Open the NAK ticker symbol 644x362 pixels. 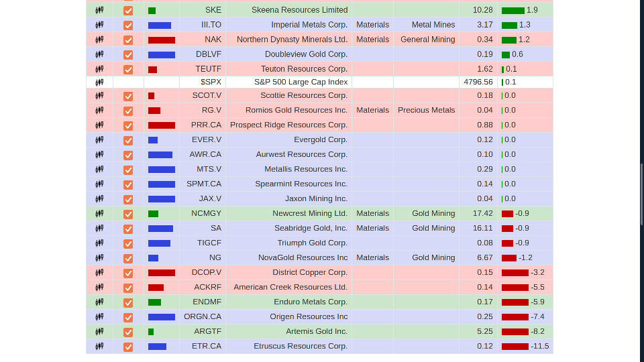point(213,40)
